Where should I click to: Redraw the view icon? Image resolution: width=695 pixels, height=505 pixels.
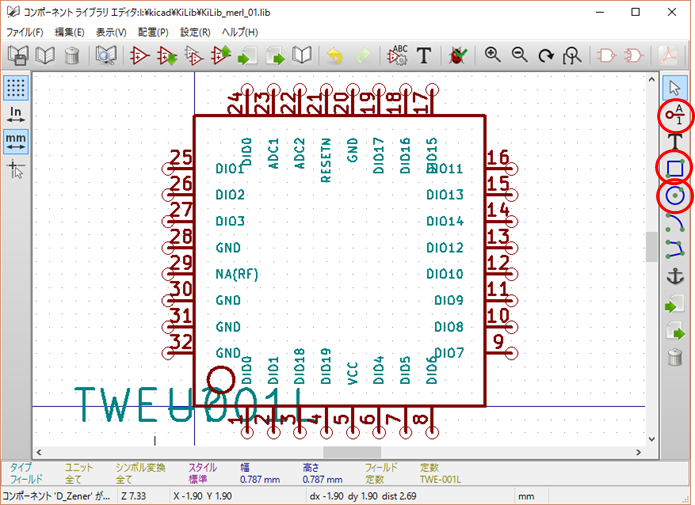(x=546, y=56)
